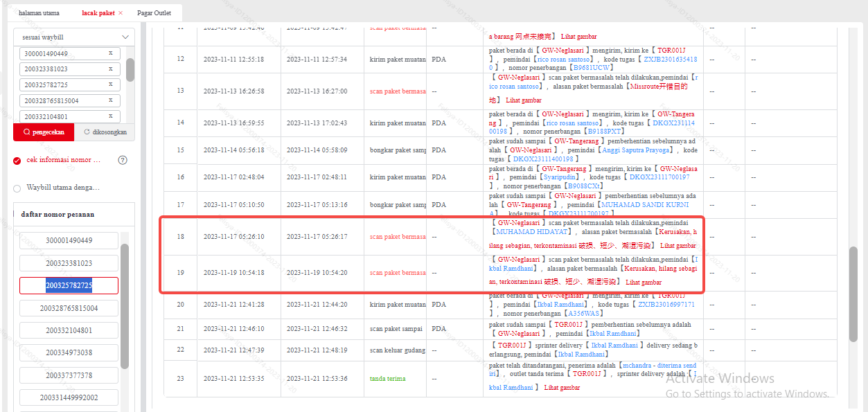
Task: Click kirim paket sampai cell in row 21
Action: click(396, 329)
